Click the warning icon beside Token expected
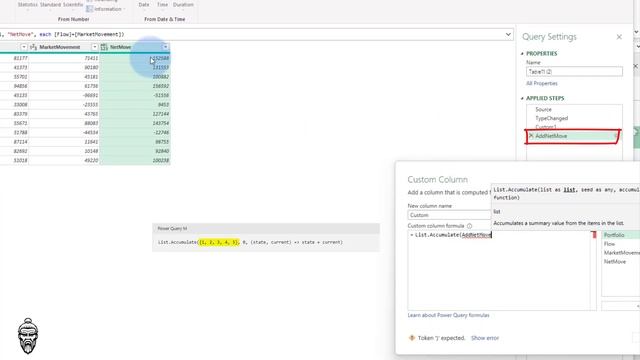The image size is (640, 360). coord(412,338)
